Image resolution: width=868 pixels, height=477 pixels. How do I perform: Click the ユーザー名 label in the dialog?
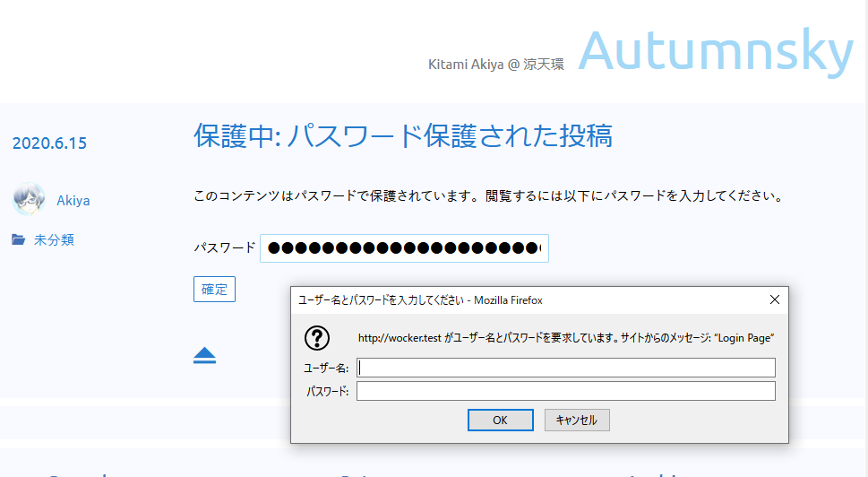point(325,369)
